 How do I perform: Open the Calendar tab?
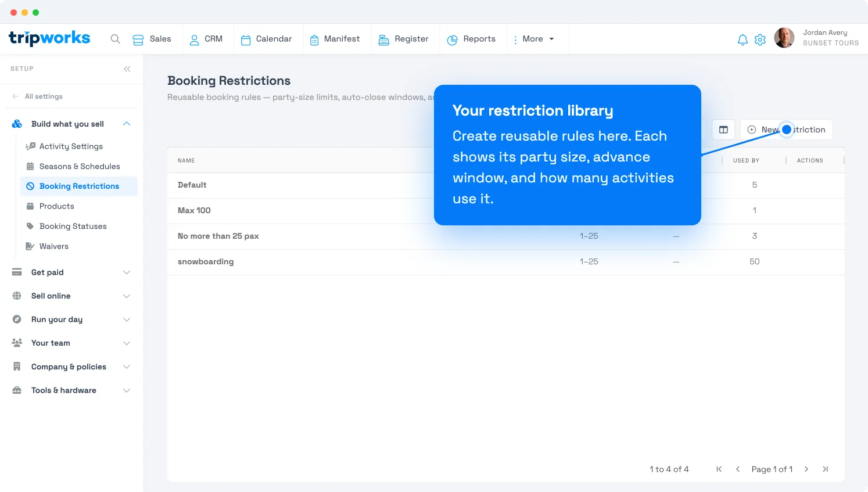click(266, 39)
